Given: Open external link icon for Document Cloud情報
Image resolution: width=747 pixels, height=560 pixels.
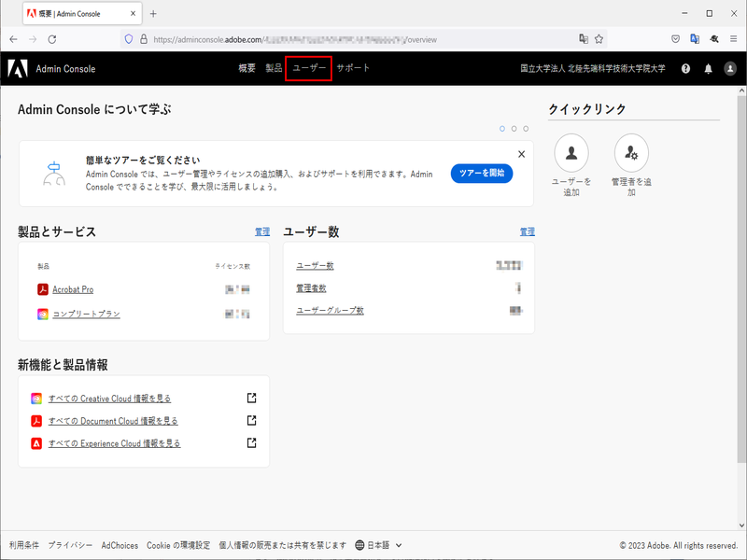Looking at the screenshot, I should tap(251, 421).
